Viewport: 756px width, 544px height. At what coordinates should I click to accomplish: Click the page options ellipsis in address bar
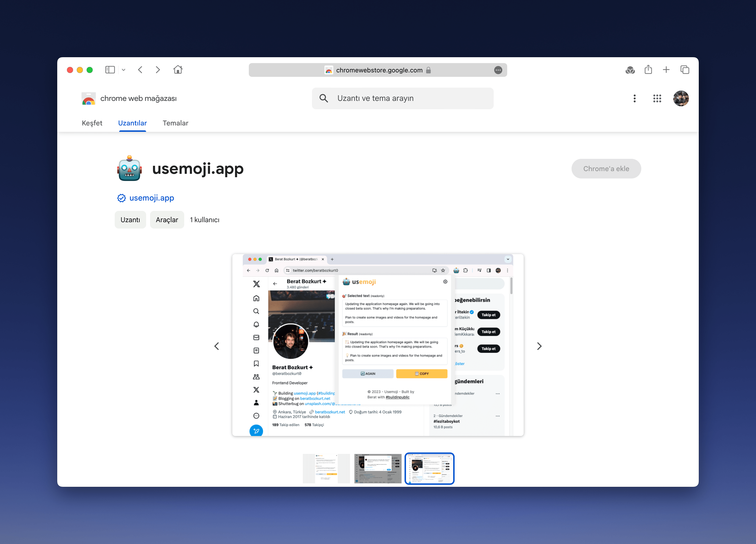click(x=498, y=70)
